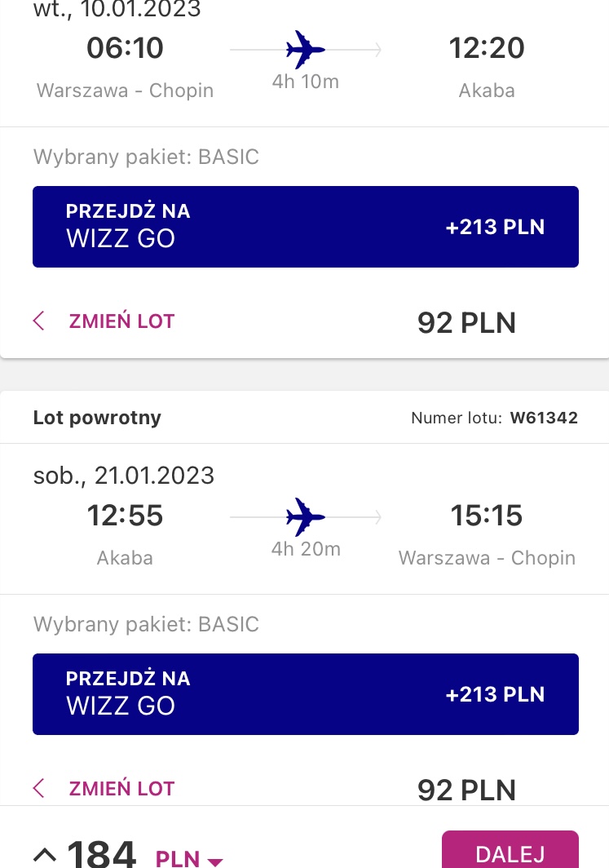The width and height of the screenshot is (609, 868).
Task: Click the return date sob., 21.01.2023
Action: click(124, 476)
